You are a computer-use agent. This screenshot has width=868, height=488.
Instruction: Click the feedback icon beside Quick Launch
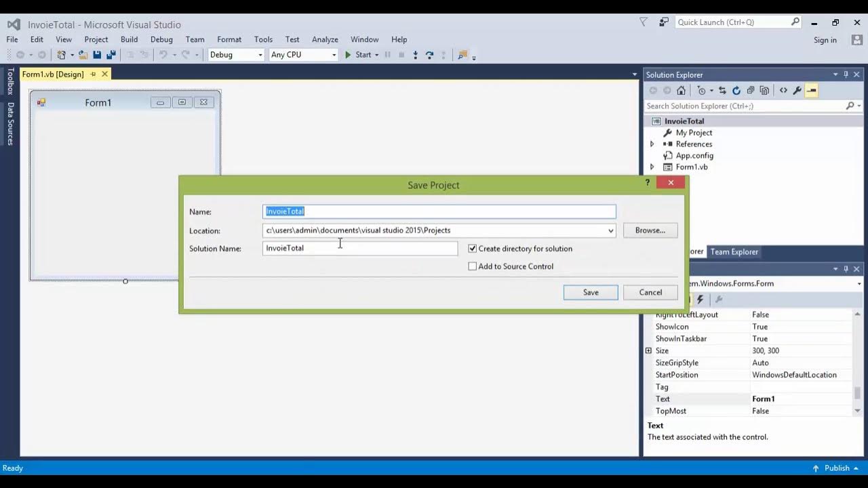(664, 22)
